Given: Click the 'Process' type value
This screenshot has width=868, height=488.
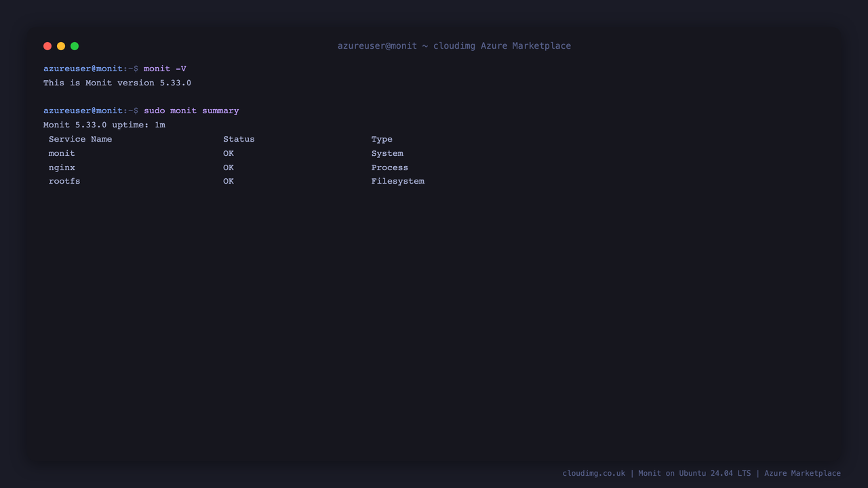Looking at the screenshot, I should [390, 168].
